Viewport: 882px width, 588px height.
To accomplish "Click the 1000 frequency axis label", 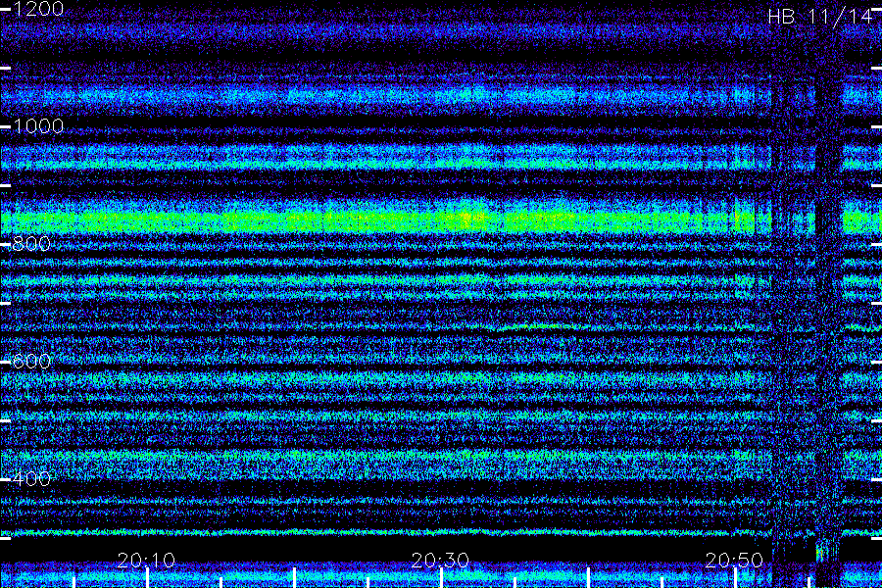I will click(37, 126).
